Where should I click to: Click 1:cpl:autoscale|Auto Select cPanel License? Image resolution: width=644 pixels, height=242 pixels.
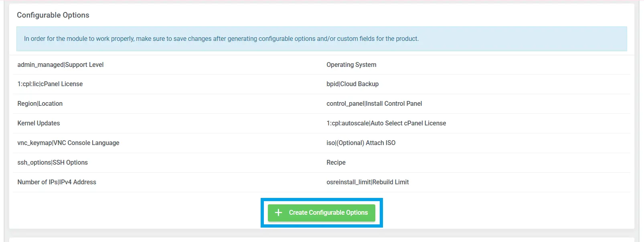tap(386, 123)
